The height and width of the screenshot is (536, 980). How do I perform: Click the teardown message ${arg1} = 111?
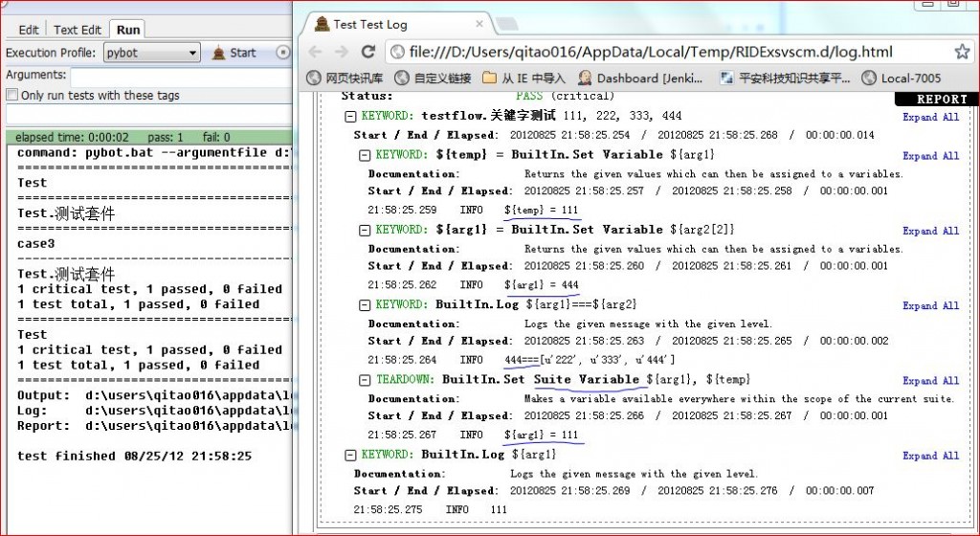542,435
